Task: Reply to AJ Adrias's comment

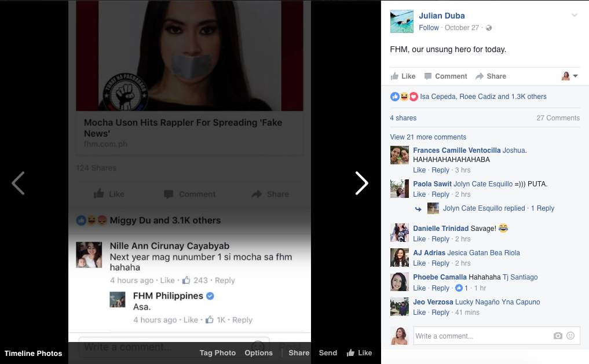Action: pos(440,263)
